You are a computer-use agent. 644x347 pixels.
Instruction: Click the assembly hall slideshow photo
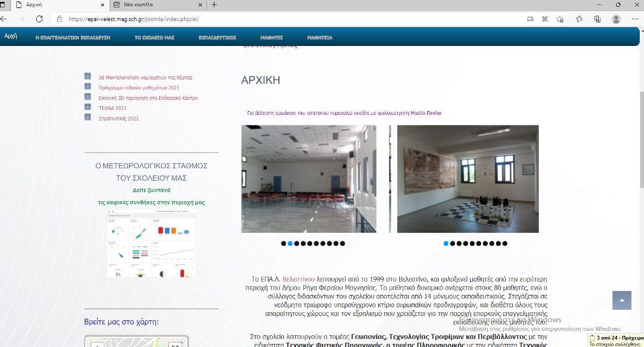[x=308, y=179]
